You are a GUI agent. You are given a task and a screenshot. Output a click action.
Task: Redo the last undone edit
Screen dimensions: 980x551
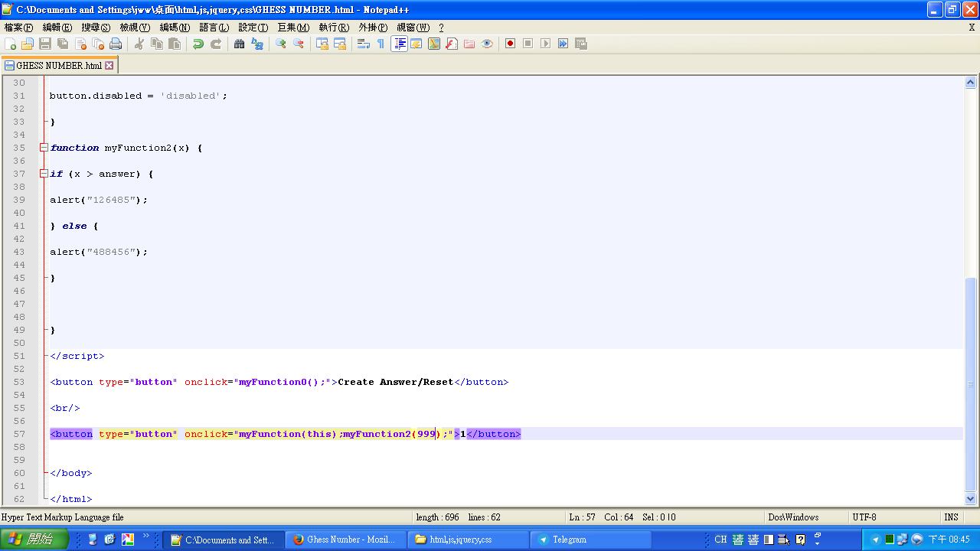click(x=216, y=44)
